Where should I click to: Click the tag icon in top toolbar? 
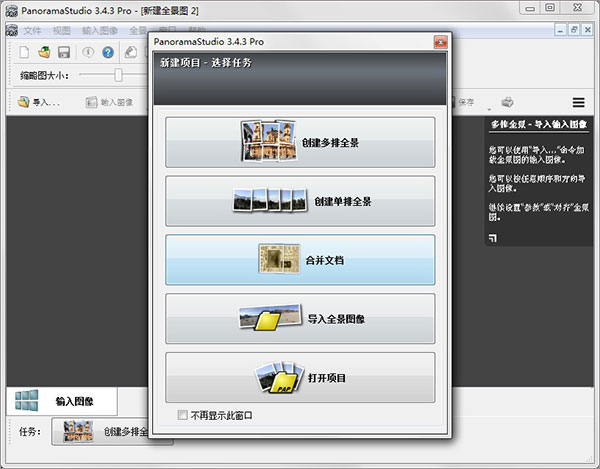click(131, 52)
